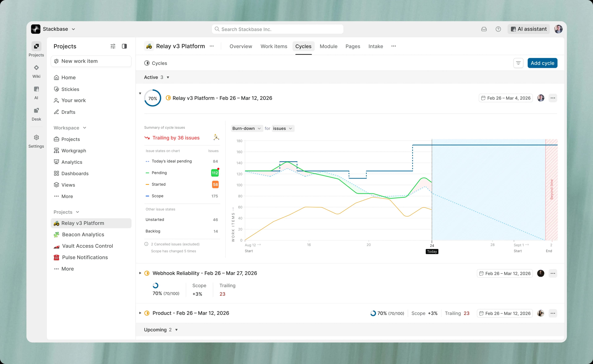Image resolution: width=593 pixels, height=364 pixels.
Task: Expand the Product cycle
Action: [140, 313]
